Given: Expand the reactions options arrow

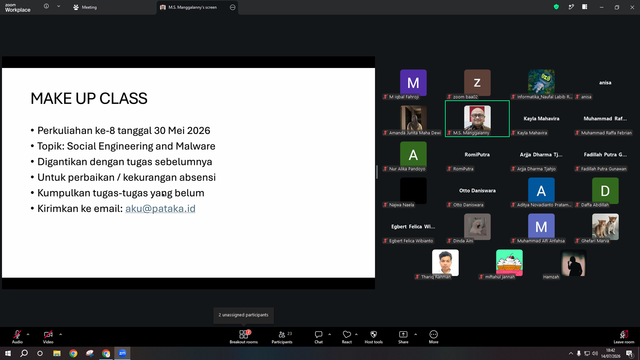Looking at the screenshot, I should pos(356,334).
